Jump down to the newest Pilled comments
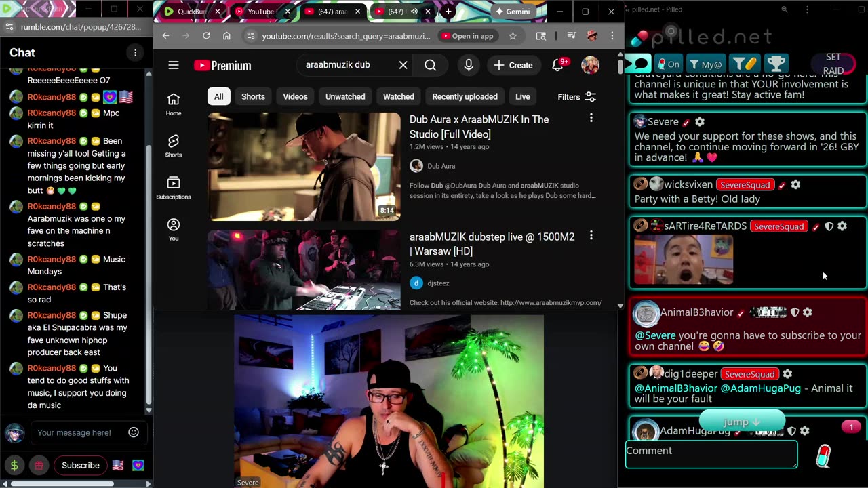The width and height of the screenshot is (868, 488). coord(742,422)
